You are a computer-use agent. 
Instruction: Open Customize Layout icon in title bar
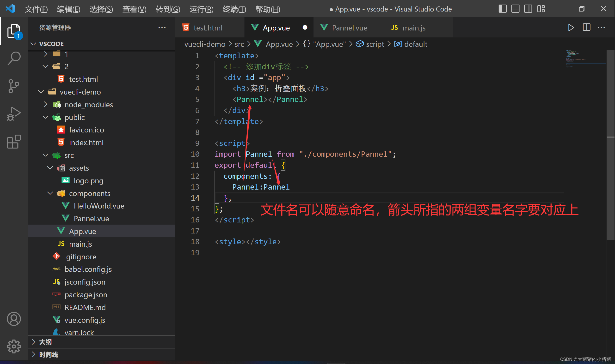541,9
